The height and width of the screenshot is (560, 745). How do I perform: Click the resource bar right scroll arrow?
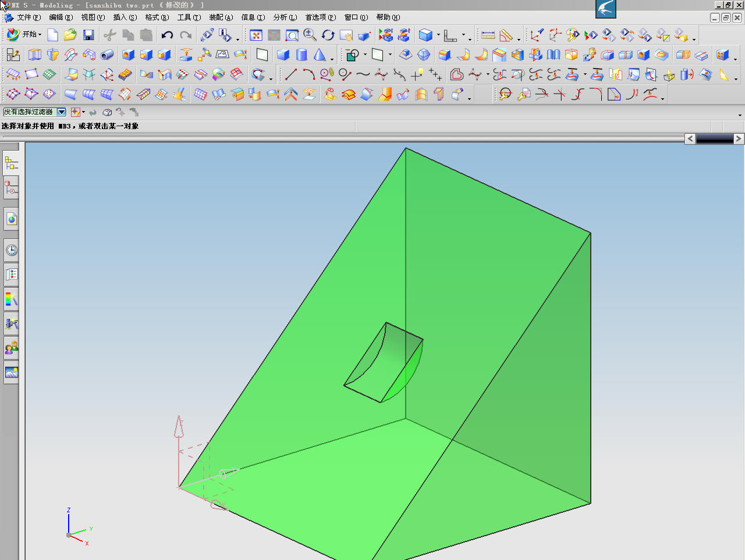click(x=739, y=138)
